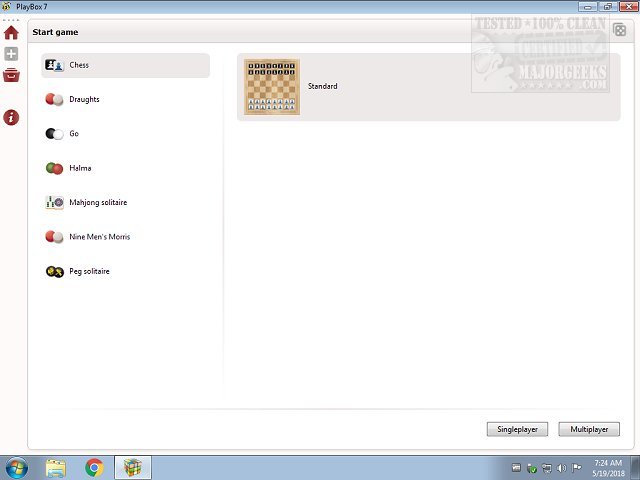Click the Chess pieces icon
Image resolution: width=640 pixels, height=480 pixels.
(x=54, y=65)
